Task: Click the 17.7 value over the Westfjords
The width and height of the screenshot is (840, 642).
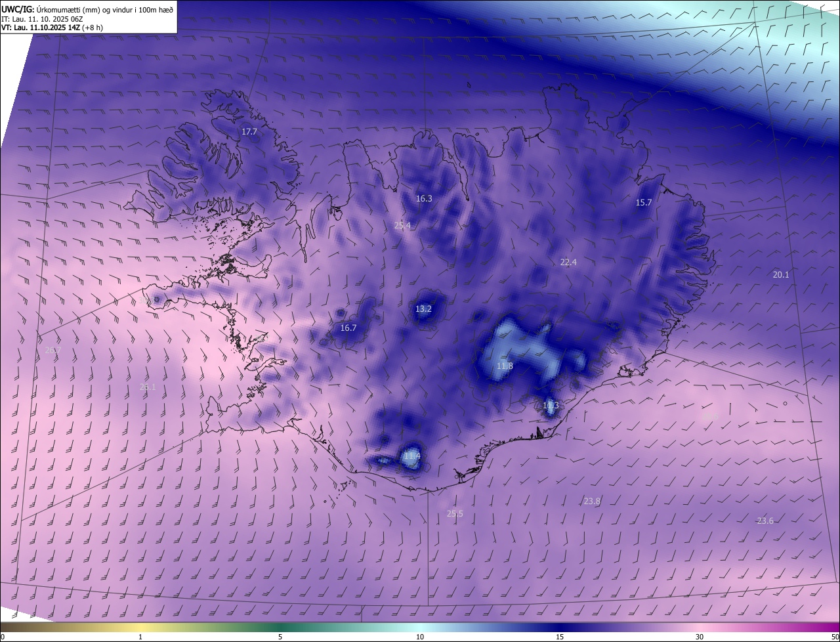Action: click(249, 132)
